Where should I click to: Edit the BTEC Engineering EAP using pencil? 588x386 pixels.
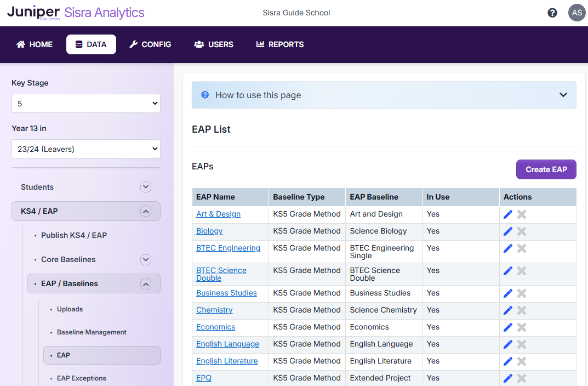click(508, 248)
